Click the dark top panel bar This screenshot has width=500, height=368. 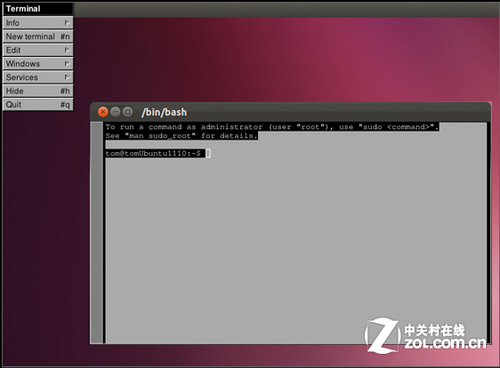tap(287, 10)
